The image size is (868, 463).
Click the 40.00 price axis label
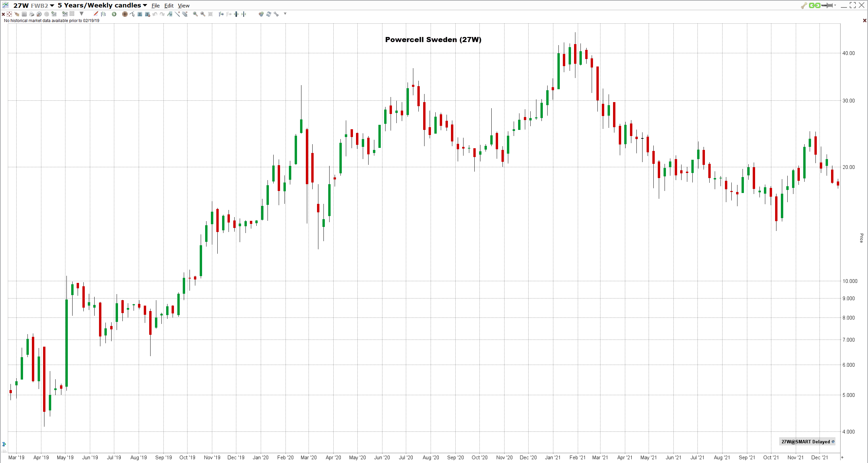tap(849, 53)
